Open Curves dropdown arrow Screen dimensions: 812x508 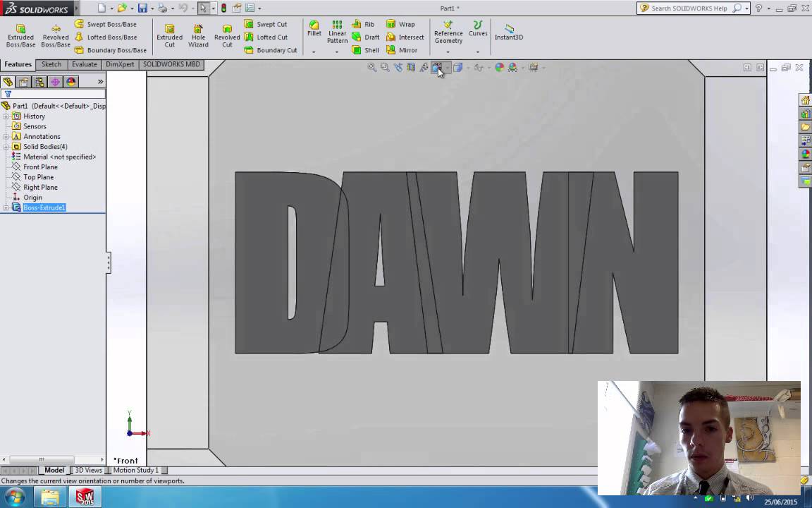(477, 52)
